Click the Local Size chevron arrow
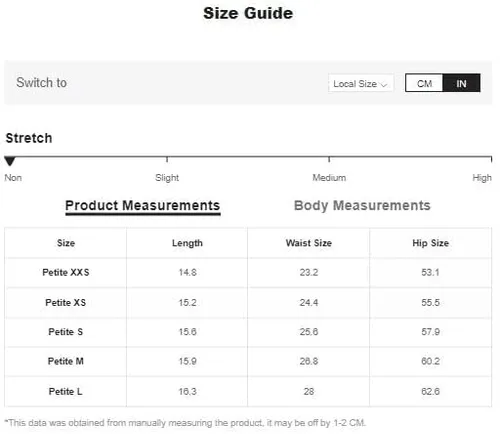Image resolution: width=500 pixels, height=434 pixels. click(x=384, y=85)
